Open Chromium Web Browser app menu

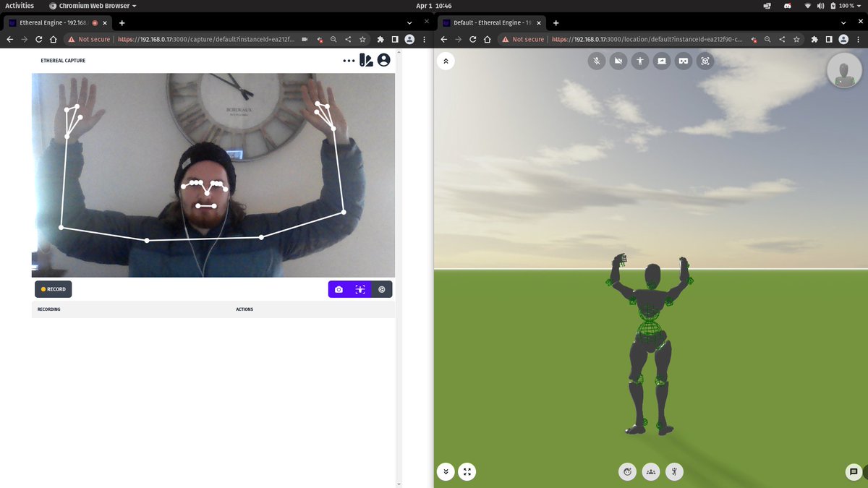(x=93, y=5)
